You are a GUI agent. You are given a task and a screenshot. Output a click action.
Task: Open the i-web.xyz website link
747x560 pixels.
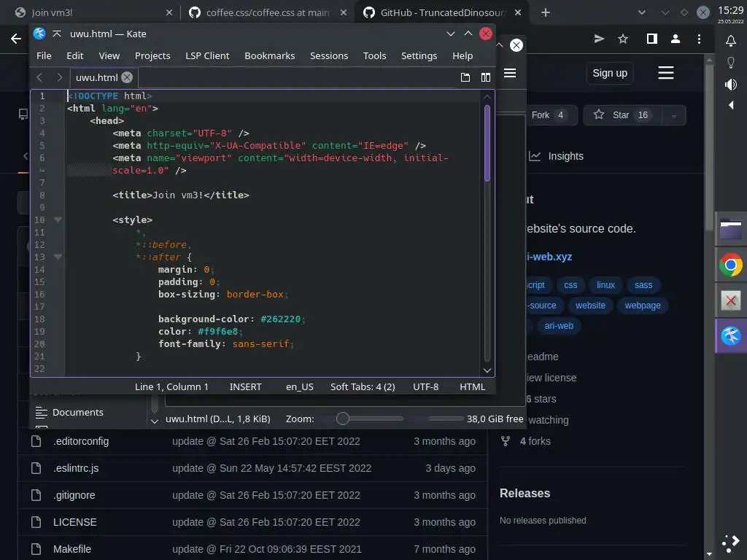pyautogui.click(x=549, y=257)
